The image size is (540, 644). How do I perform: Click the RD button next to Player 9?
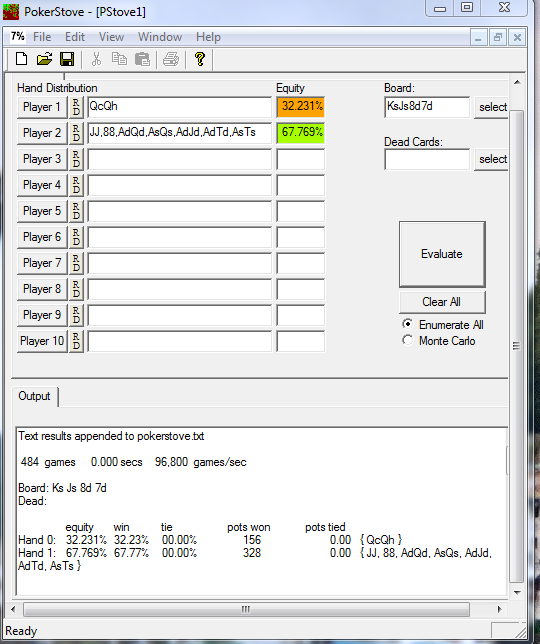76,315
